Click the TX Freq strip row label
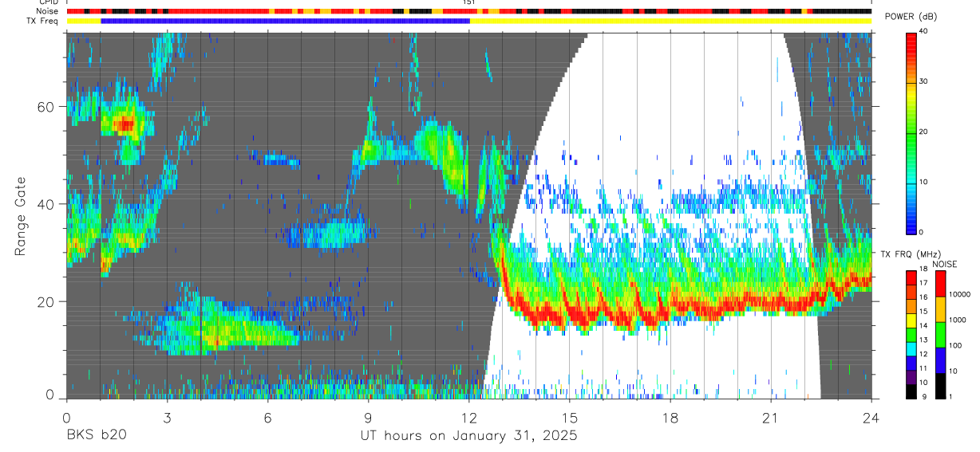This screenshot has height=452, width=980. pyautogui.click(x=42, y=21)
